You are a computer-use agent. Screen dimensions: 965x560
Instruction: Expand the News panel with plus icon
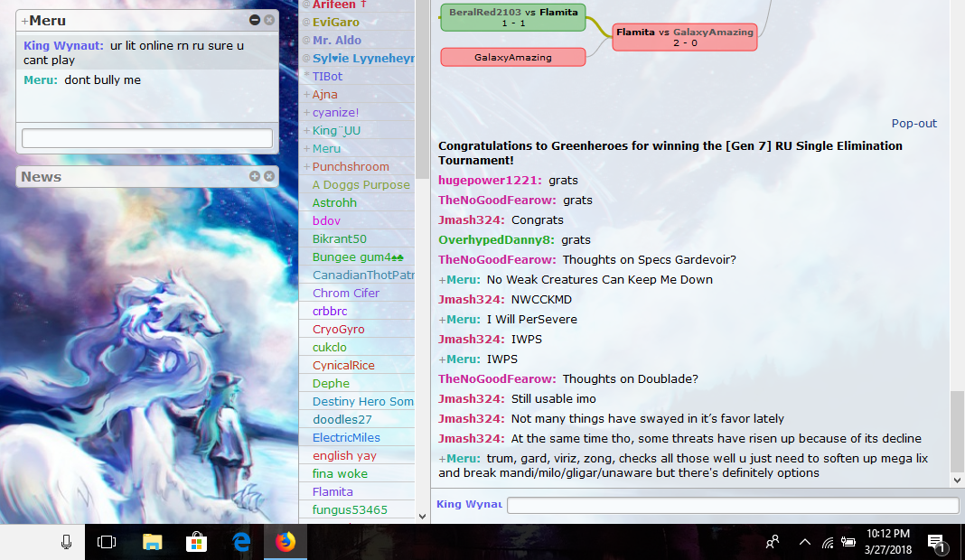pos(254,176)
